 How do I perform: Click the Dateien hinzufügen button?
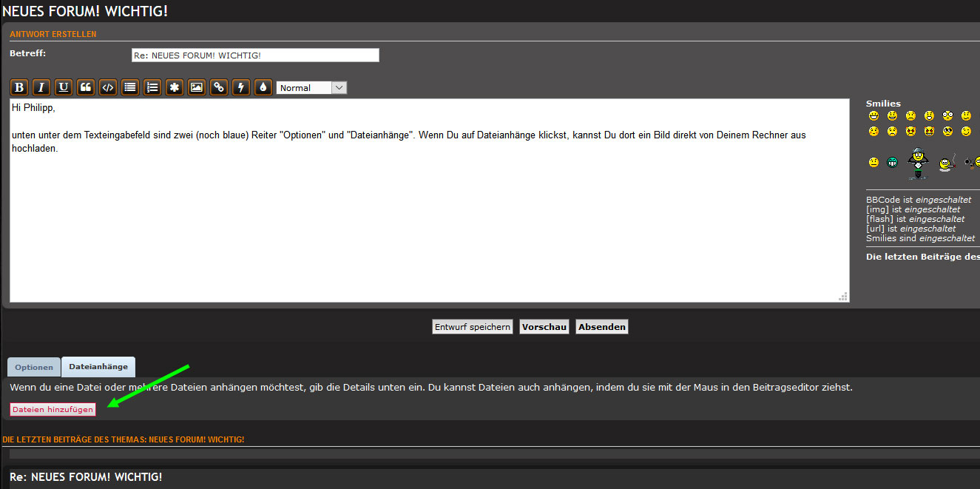click(x=53, y=410)
